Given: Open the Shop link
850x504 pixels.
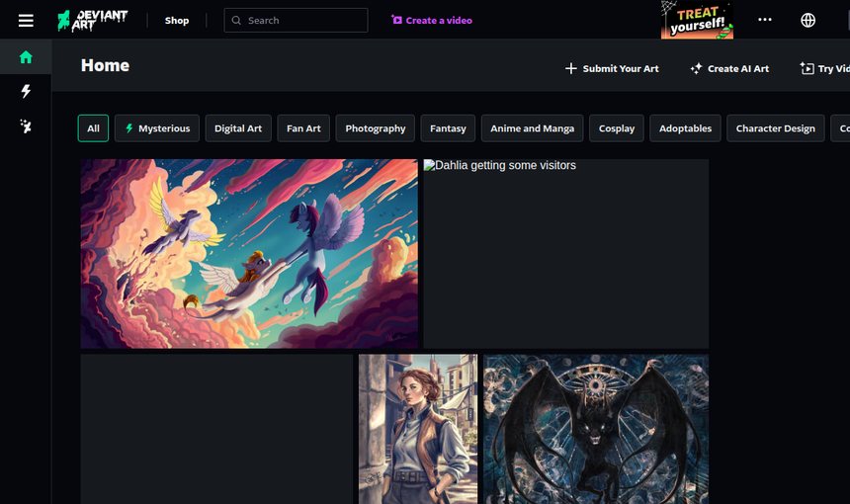Looking at the screenshot, I should click(x=177, y=21).
